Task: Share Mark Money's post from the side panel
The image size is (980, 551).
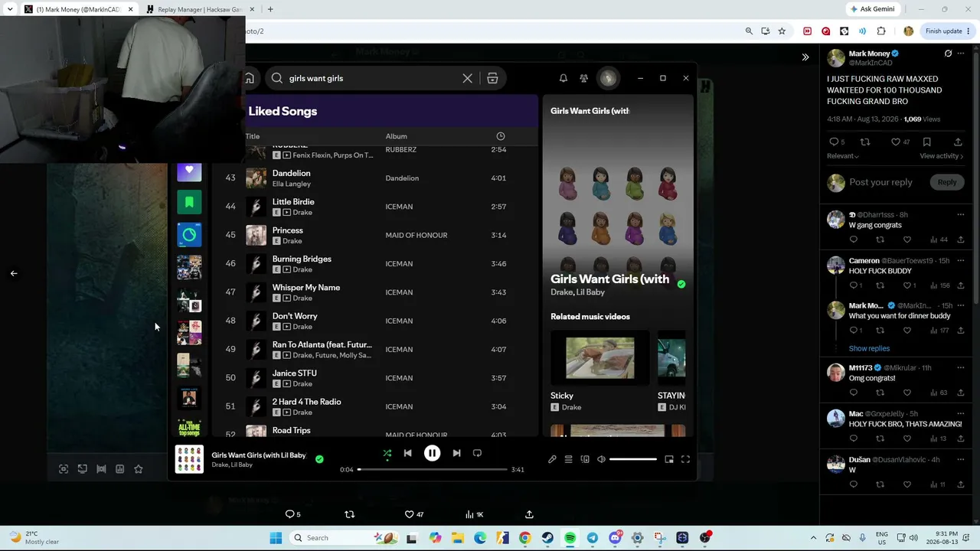Action: click(958, 142)
